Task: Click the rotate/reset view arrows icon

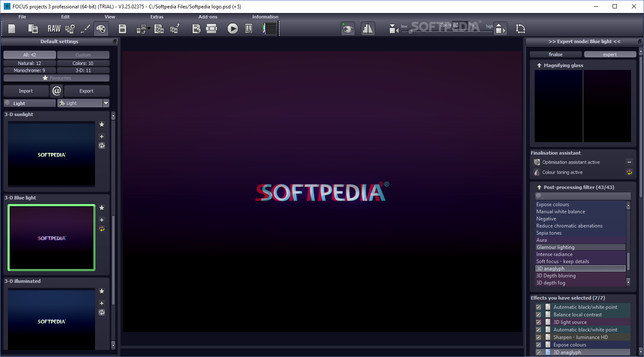Action: tap(520, 28)
